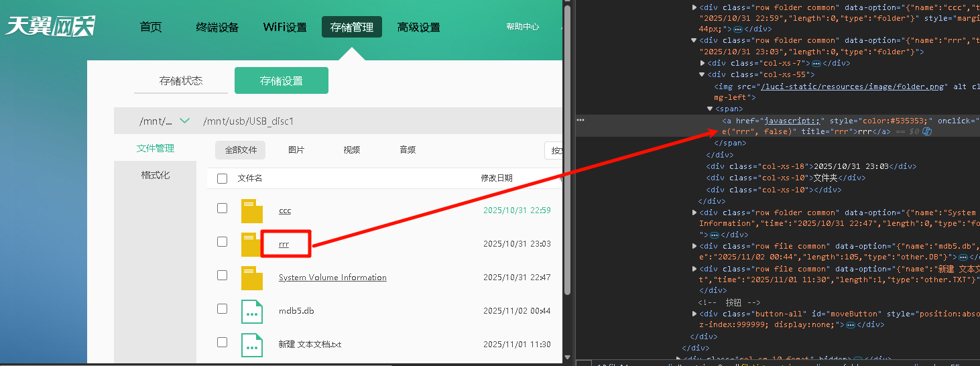Select the col-xs-18 div line in DevTools
The image size is (980, 366).
(812, 166)
